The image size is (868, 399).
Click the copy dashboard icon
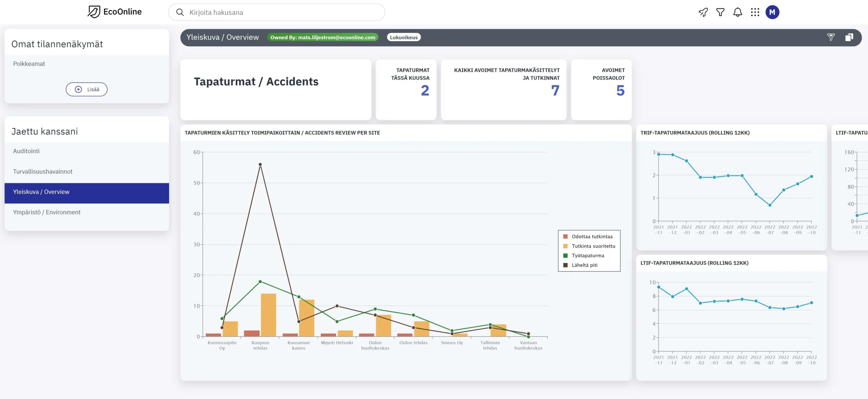click(x=849, y=37)
